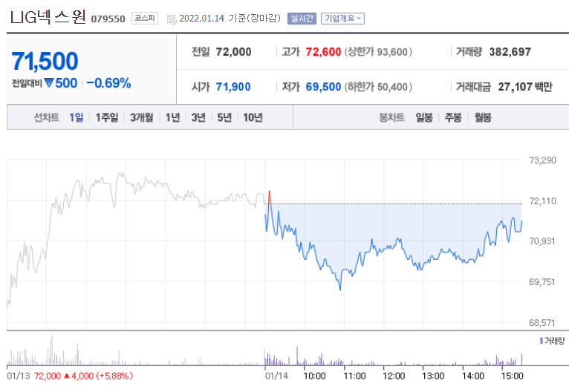
Task: Select the 3개월 line chart tab
Action: point(142,117)
